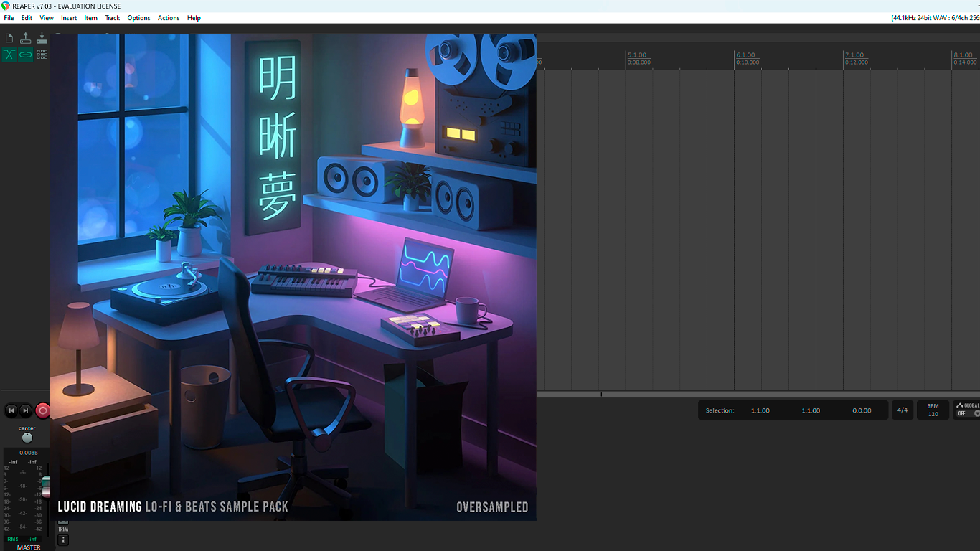Open the View menu
The image size is (980, 551).
click(x=47, y=18)
